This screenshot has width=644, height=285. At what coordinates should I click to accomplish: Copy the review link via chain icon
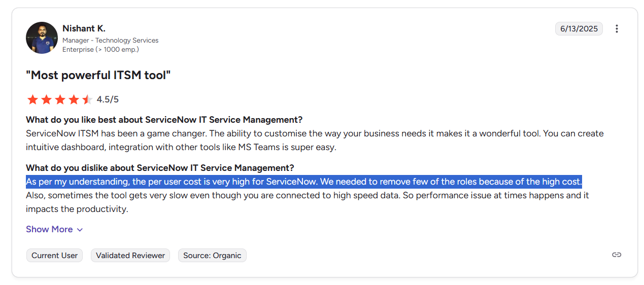point(617,255)
